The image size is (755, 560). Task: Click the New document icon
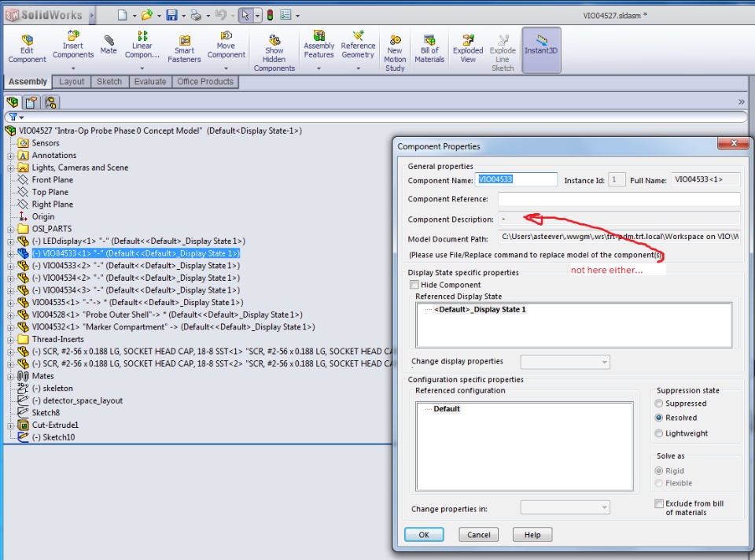(123, 16)
